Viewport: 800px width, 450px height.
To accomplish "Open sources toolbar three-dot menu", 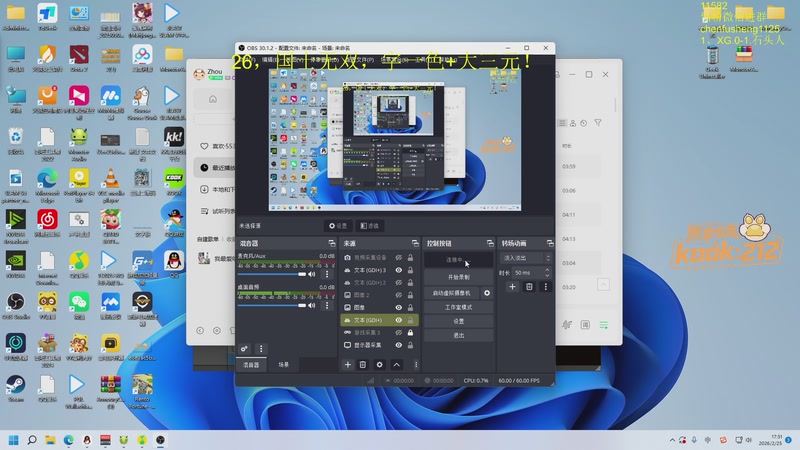I will [416, 364].
